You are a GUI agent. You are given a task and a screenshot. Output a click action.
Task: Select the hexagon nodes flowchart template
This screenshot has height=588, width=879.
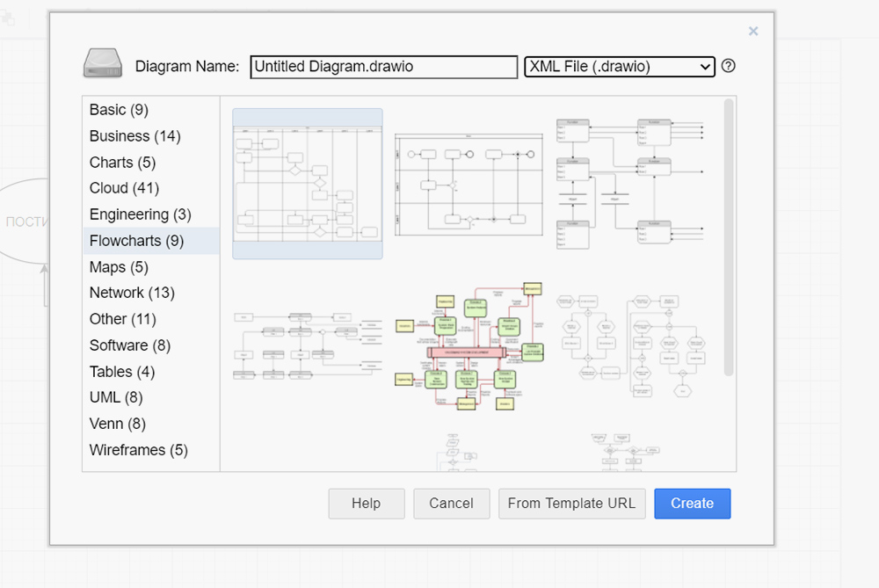[x=630, y=345]
